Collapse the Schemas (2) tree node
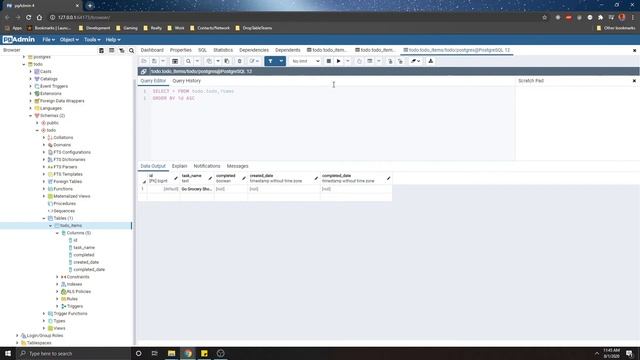Image resolution: width=640 pixels, height=360 pixels. (31, 116)
